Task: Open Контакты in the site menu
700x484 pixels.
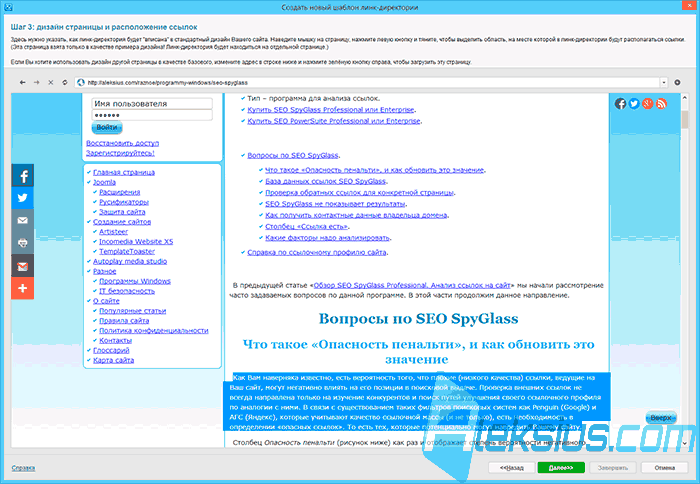Action: click(115, 340)
